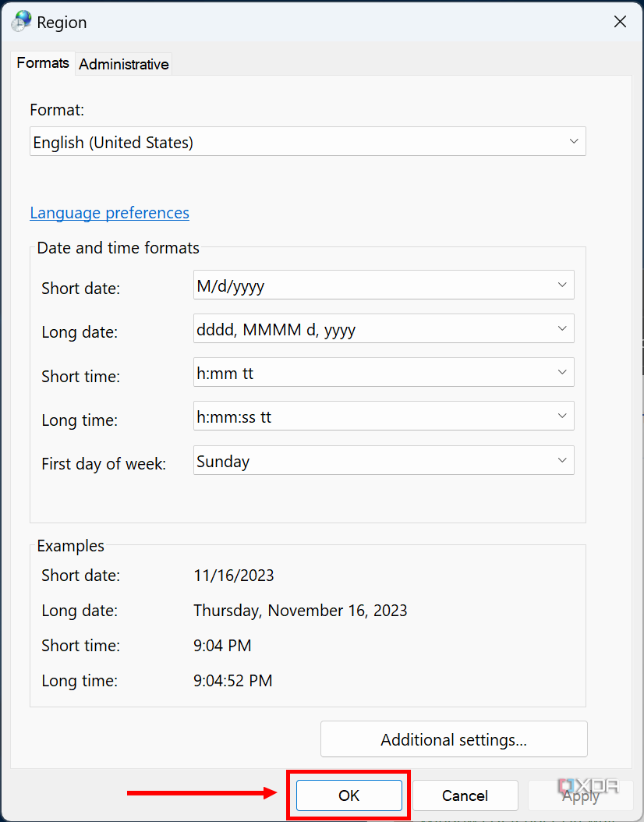Expand the First day of week dropdown
The width and height of the screenshot is (644, 822).
(x=384, y=461)
